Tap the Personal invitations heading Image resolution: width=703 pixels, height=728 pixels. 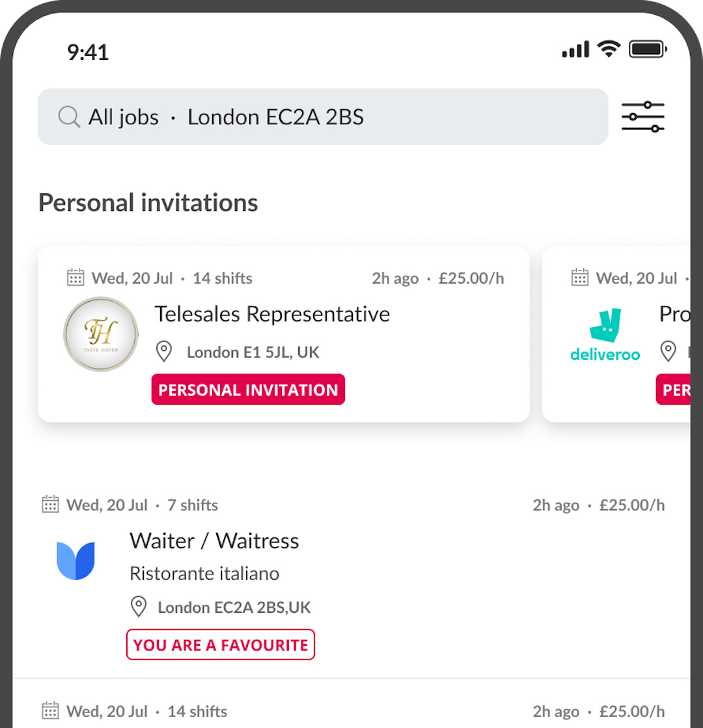(148, 203)
